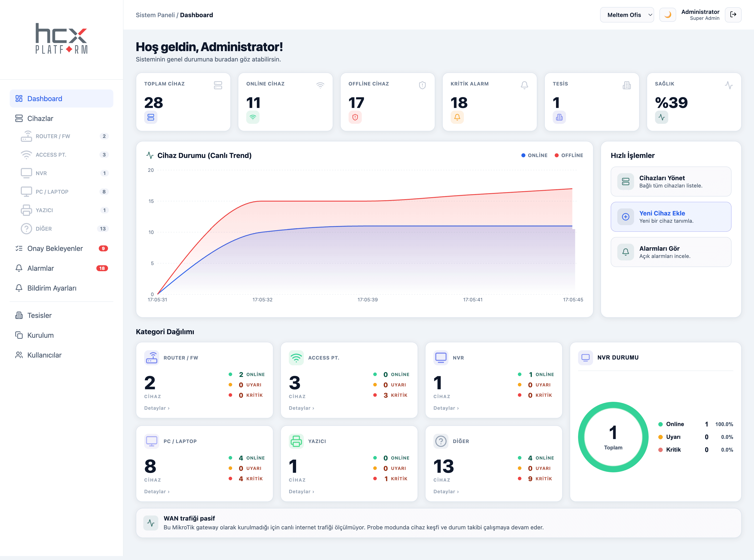Click '3 KRİTİK' on the ACCESS PT. card
The width and height of the screenshot is (754, 560).
click(x=391, y=395)
